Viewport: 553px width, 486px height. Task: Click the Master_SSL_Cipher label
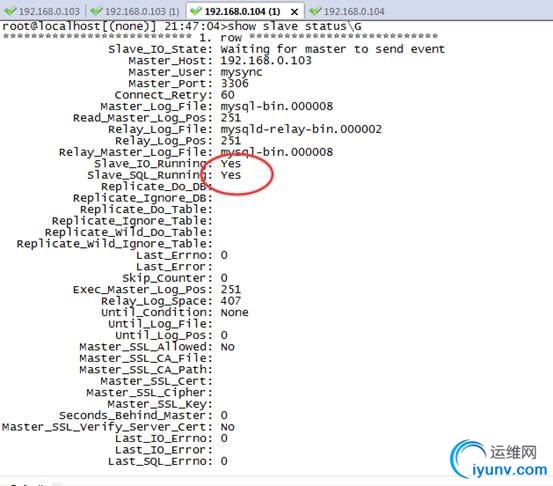coord(150,393)
